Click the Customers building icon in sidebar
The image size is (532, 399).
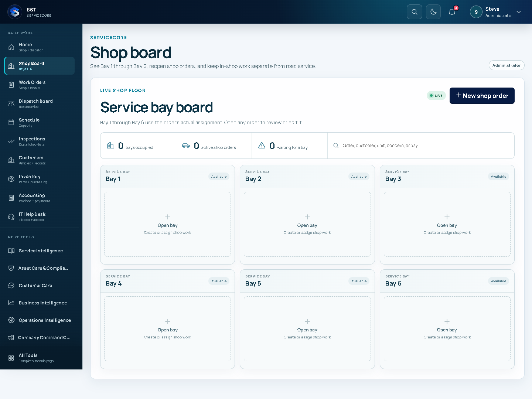click(x=11, y=160)
